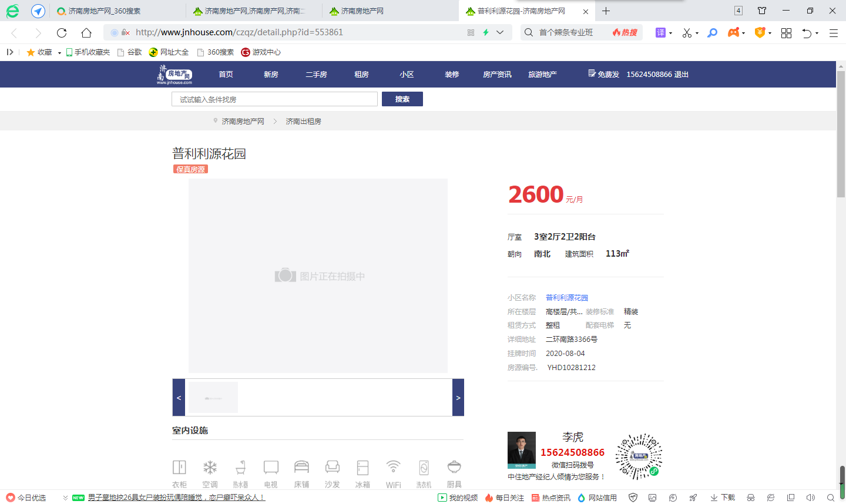Click the QR code icon in address bar
This screenshot has height=504, width=846.
click(x=471, y=33)
